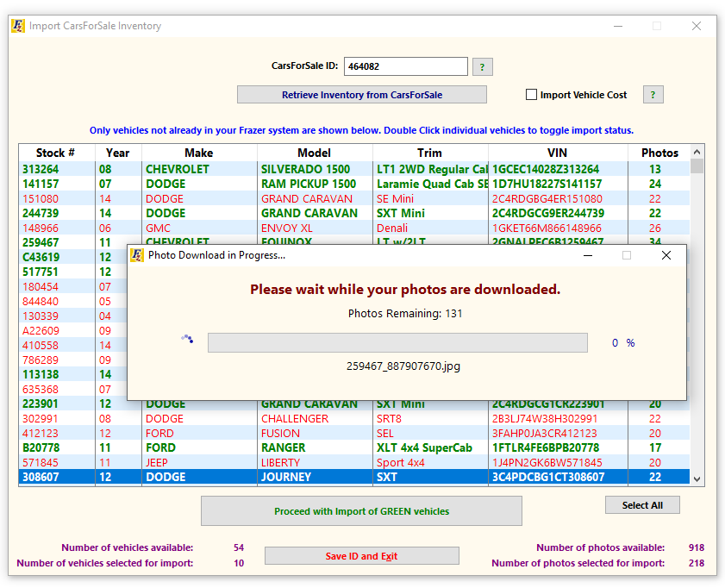Click the Year column header
The width and height of the screenshot is (725, 588).
(x=118, y=153)
